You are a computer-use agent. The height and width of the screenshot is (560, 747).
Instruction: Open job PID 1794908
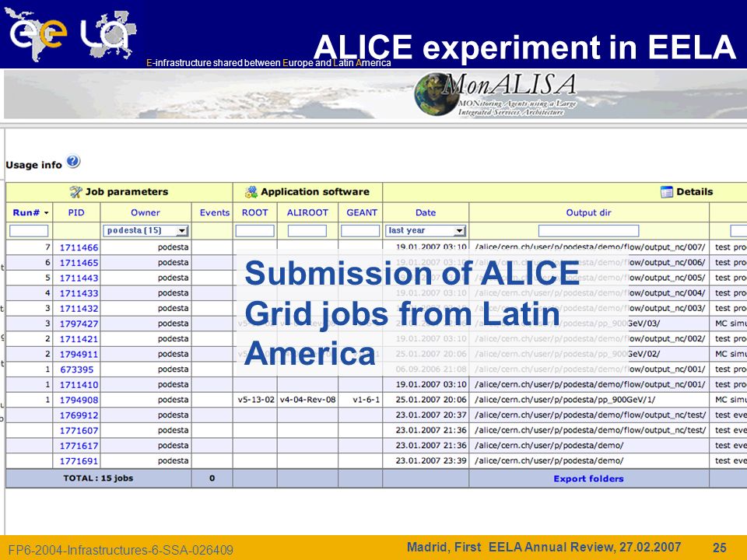79,400
